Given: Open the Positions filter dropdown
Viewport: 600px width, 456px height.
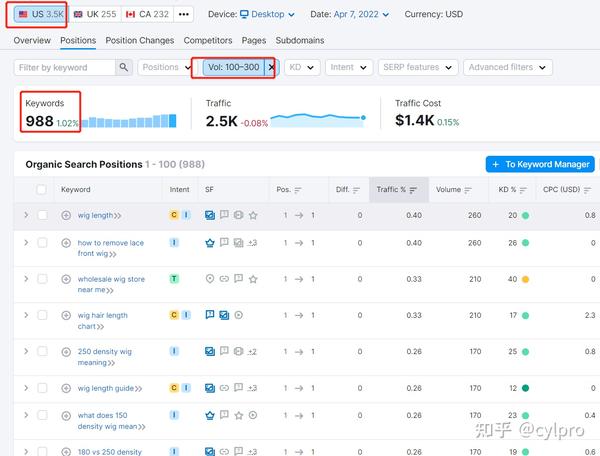Looking at the screenshot, I should click(165, 67).
